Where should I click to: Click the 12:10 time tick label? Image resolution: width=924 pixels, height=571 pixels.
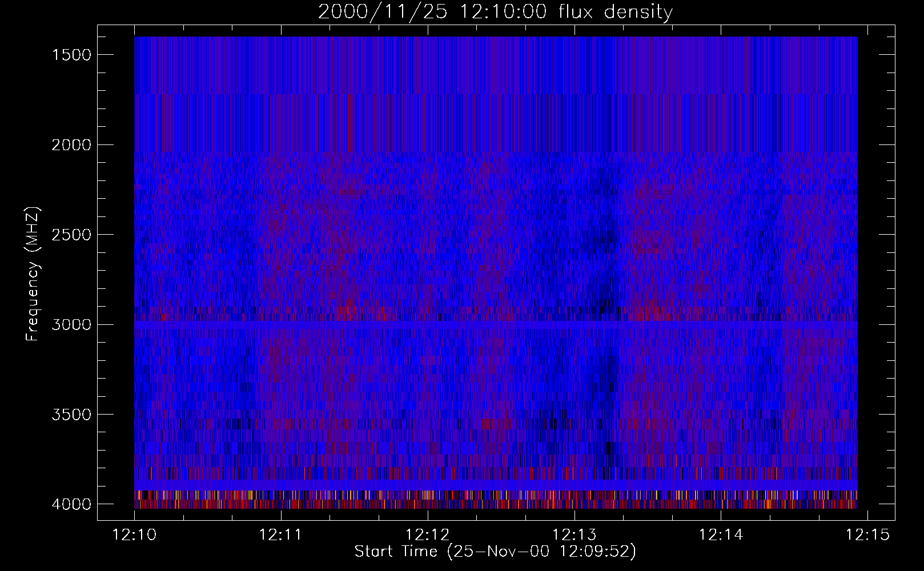(x=134, y=535)
